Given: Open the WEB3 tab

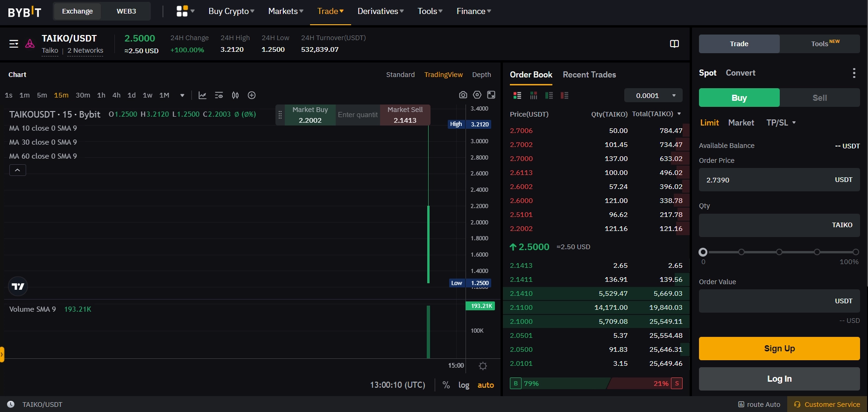Looking at the screenshot, I should [127, 11].
